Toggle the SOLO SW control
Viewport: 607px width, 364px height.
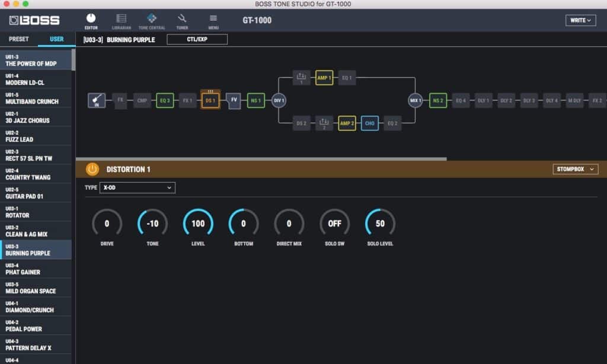coord(334,223)
